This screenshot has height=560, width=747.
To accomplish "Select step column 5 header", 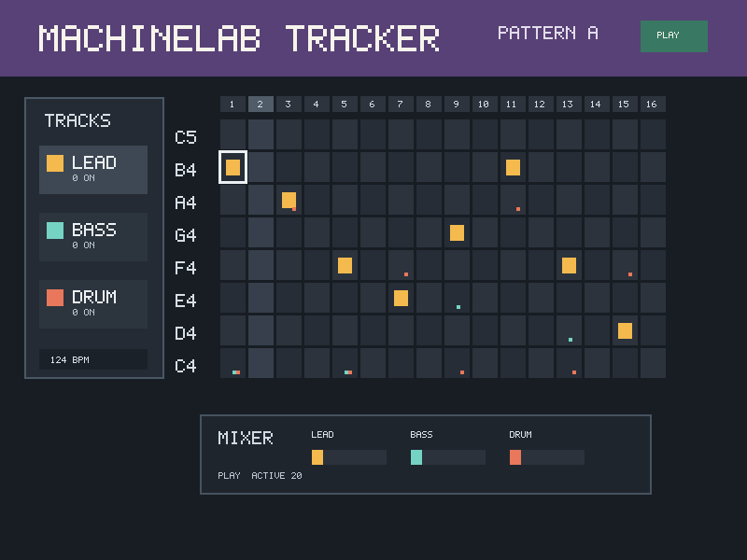I will [x=345, y=104].
